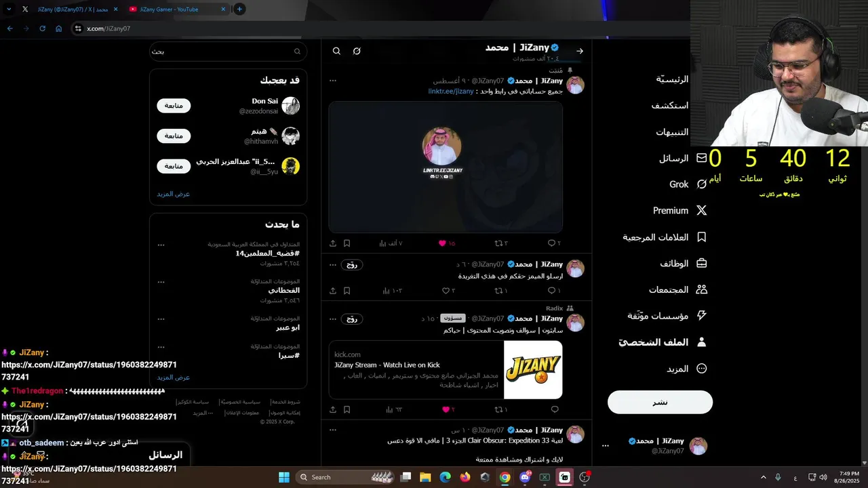Click the Grok profile summary icon in header

357,51
